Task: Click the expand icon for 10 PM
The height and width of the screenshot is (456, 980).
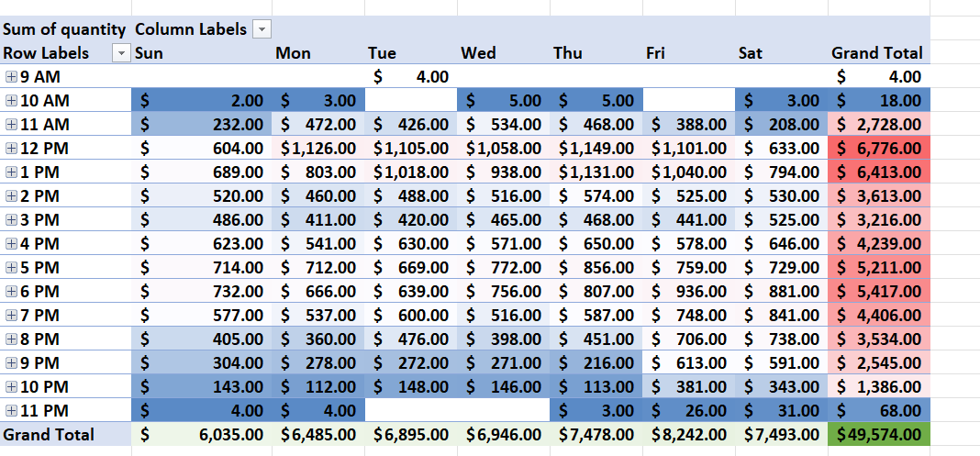Action: 11,387
